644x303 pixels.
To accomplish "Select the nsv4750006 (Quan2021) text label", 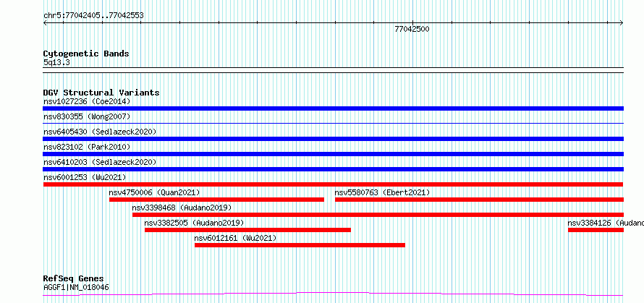I will coord(154,192).
